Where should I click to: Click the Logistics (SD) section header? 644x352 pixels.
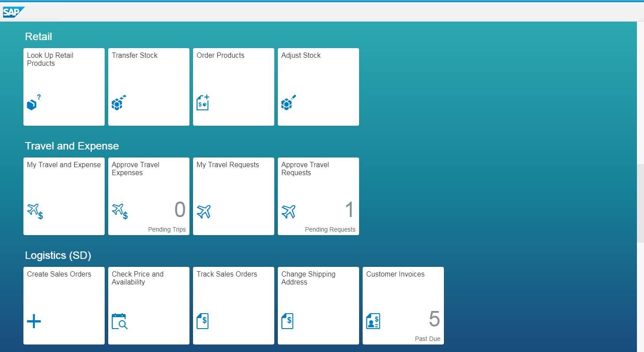[x=58, y=255]
